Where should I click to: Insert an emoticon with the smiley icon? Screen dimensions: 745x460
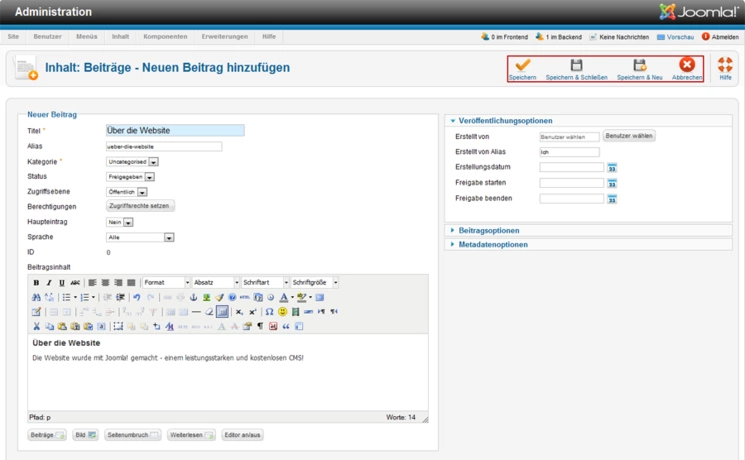(283, 312)
